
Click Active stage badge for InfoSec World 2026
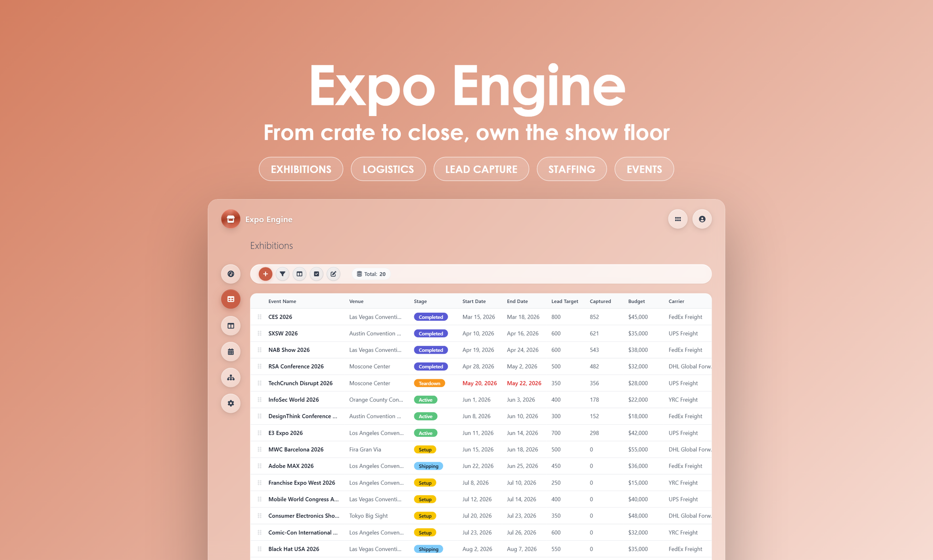pos(426,399)
